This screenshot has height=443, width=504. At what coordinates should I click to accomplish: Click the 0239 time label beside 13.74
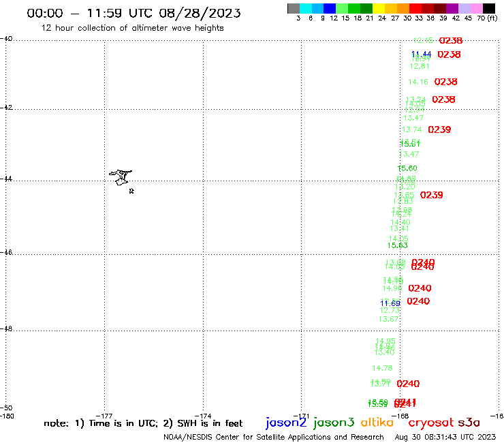439,129
